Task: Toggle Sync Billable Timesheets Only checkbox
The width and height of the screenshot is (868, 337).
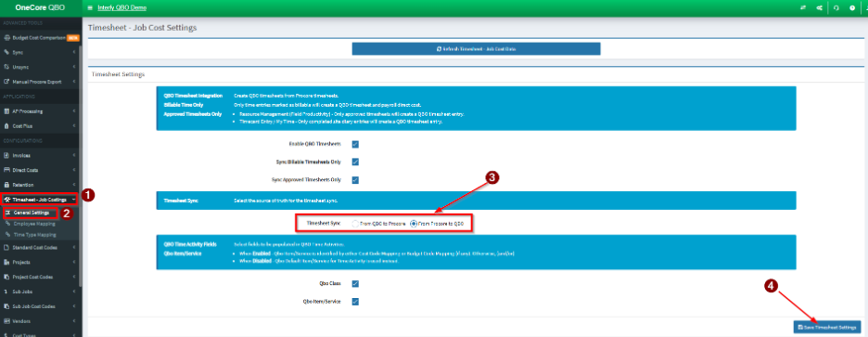Action: pyautogui.click(x=355, y=162)
